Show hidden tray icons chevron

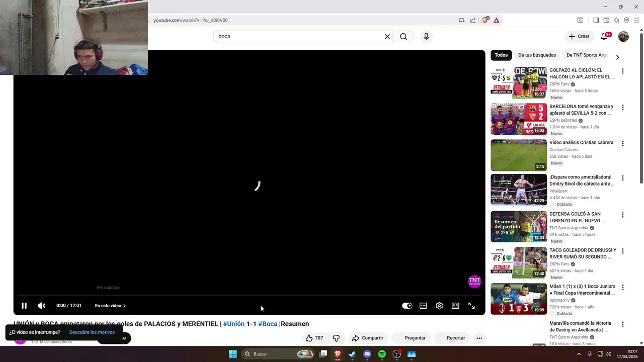pos(579,354)
